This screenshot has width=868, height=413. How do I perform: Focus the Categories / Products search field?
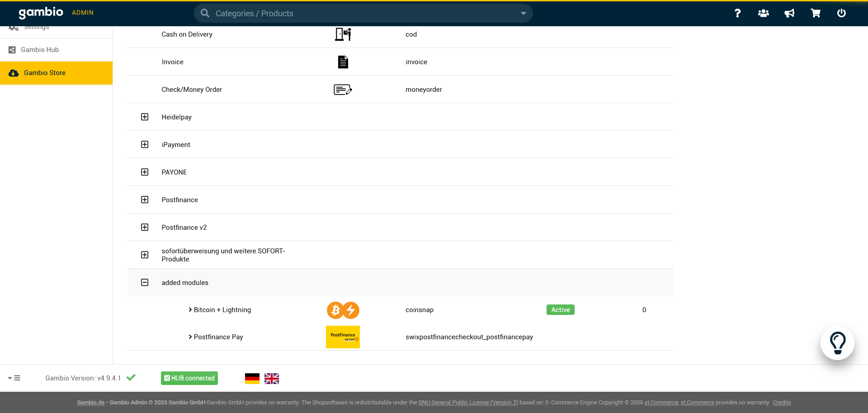[363, 13]
